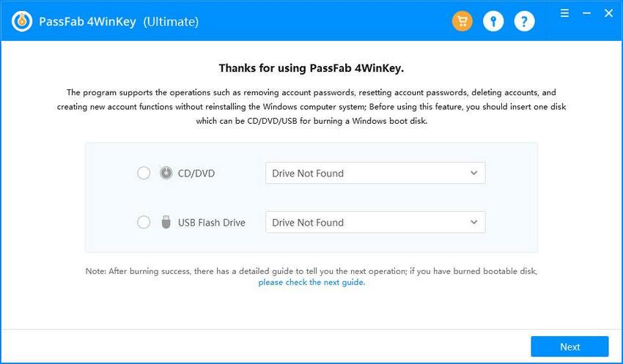
Task: Click the "CD/DVD" option label
Action: [196, 174]
